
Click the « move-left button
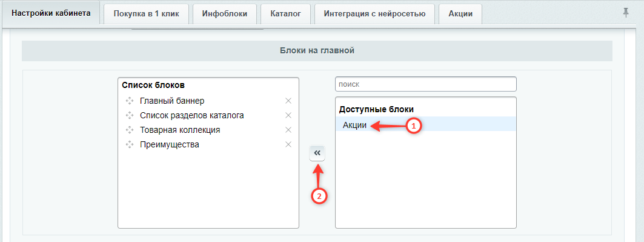coord(317,153)
